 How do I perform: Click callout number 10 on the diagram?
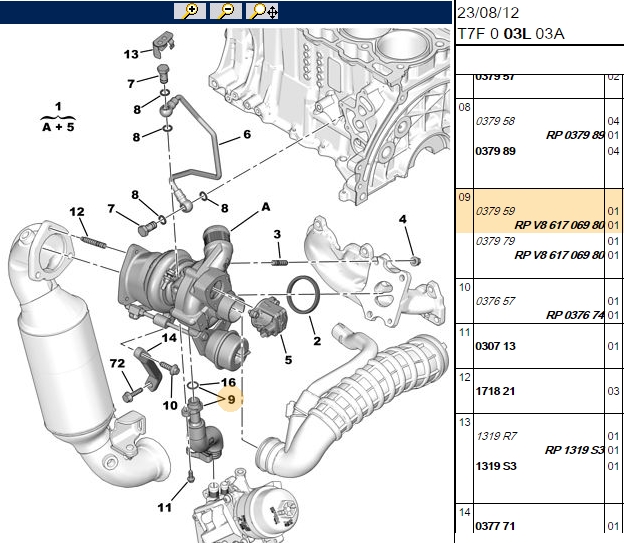[170, 406]
